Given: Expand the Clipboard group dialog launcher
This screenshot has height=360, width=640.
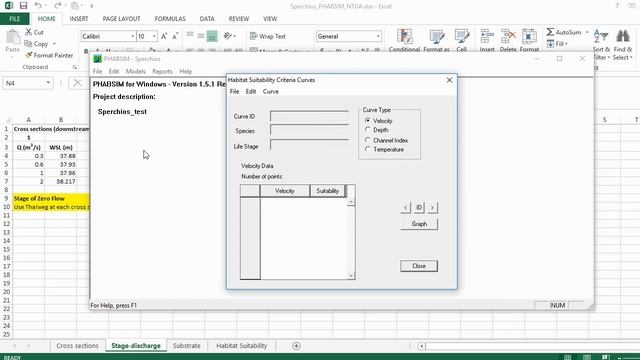Looking at the screenshot, I should pos(75,67).
